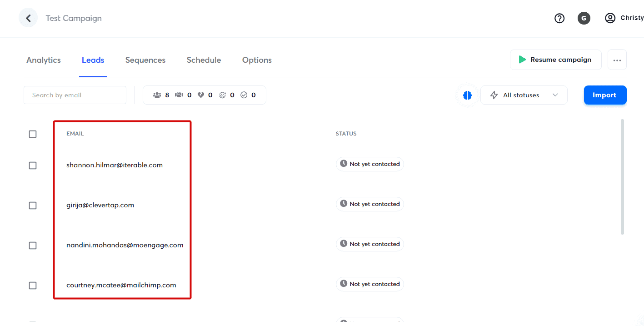
Task: Select the girija@clevertap.com lead checkbox
Action: (x=33, y=206)
